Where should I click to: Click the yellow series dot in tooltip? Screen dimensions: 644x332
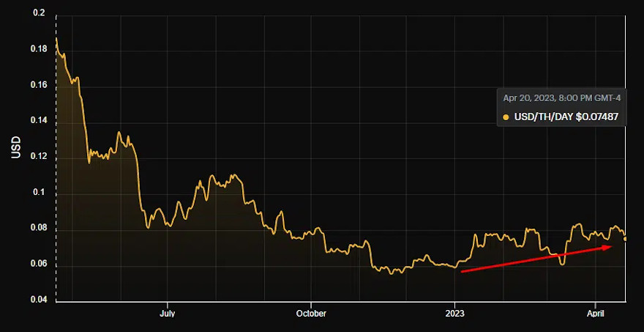click(506, 117)
